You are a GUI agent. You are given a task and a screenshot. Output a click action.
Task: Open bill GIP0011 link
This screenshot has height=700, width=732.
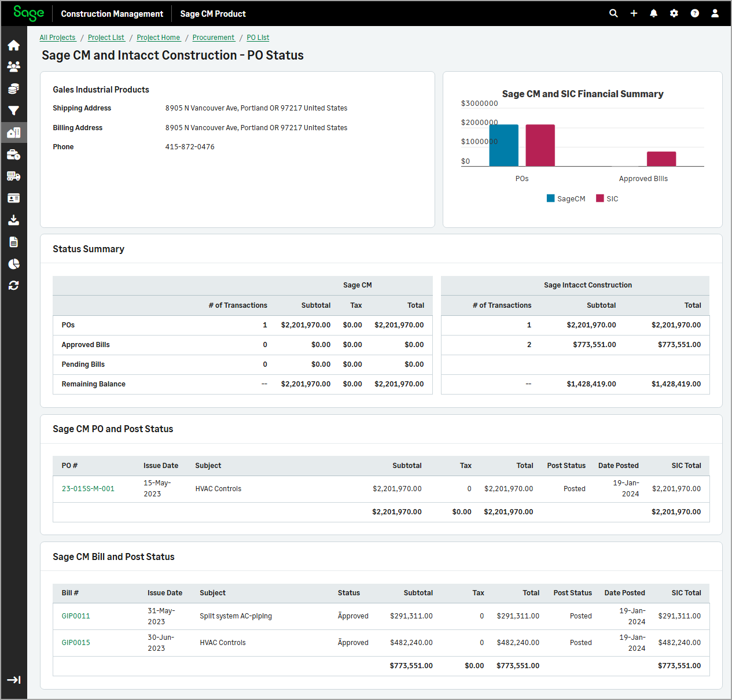click(x=76, y=616)
